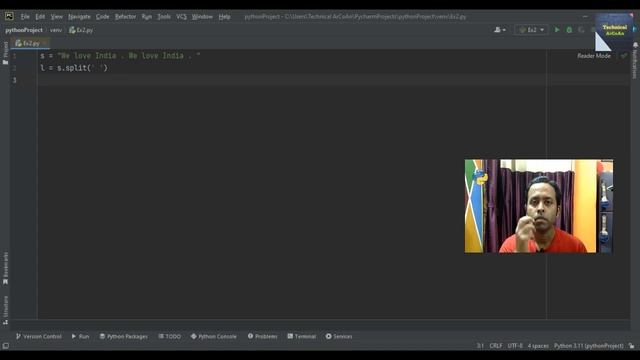Open Version Control tool window
640x360 pixels.
pos(39,336)
